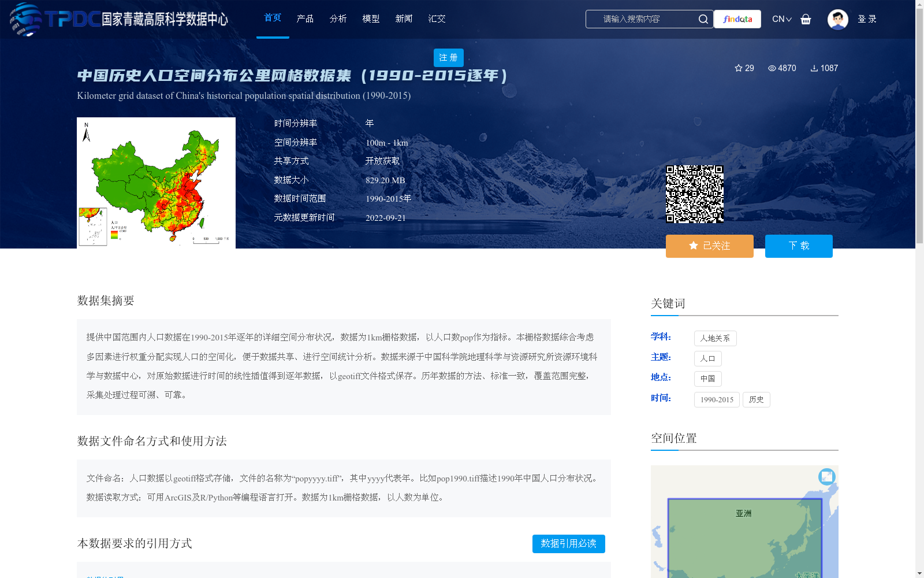Click the 本数据要求的引用方式 heading

coord(135,543)
